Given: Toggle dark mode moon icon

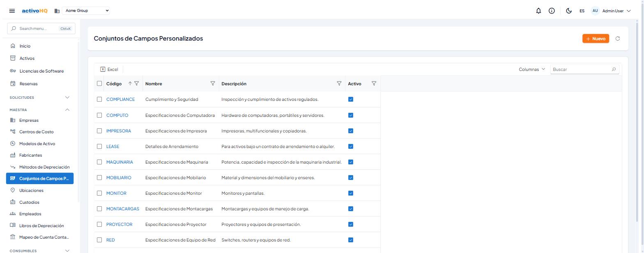Looking at the screenshot, I should 569,11.
